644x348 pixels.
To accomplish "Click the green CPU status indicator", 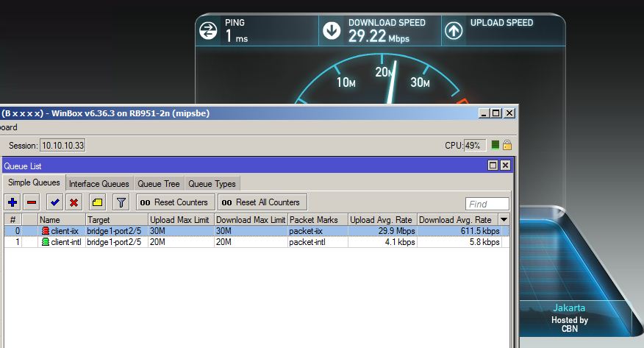I will [495, 145].
